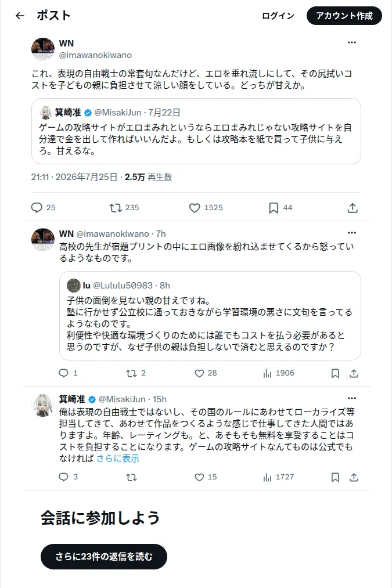Open more options for WN's main post
392x588 pixels.
[351, 42]
